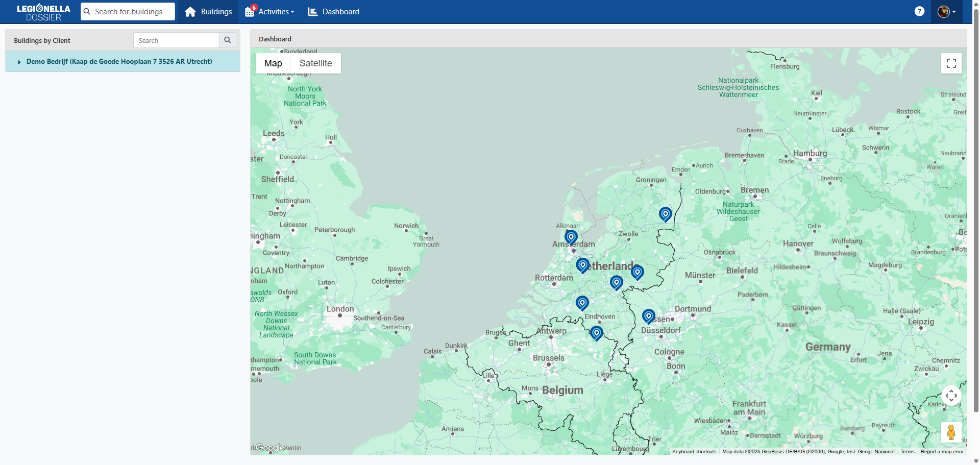
Task: Expand the Demo Bedrijf client tree
Action: [x=19, y=62]
